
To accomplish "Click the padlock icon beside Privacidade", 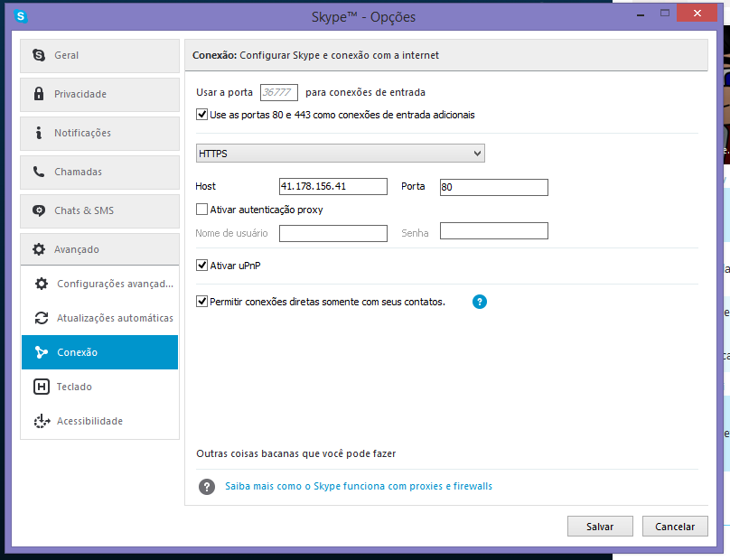I will tap(39, 94).
